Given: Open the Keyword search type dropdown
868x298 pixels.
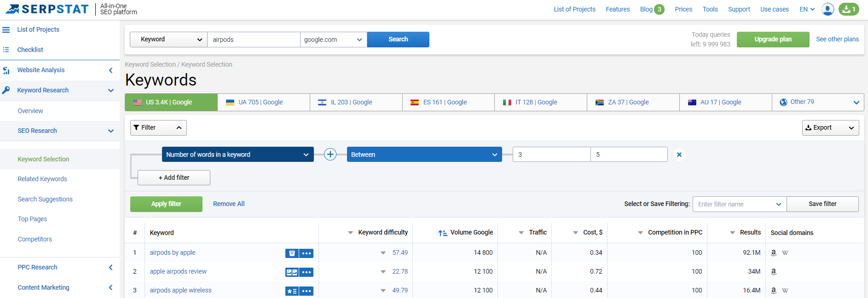Looking at the screenshot, I should click(169, 40).
